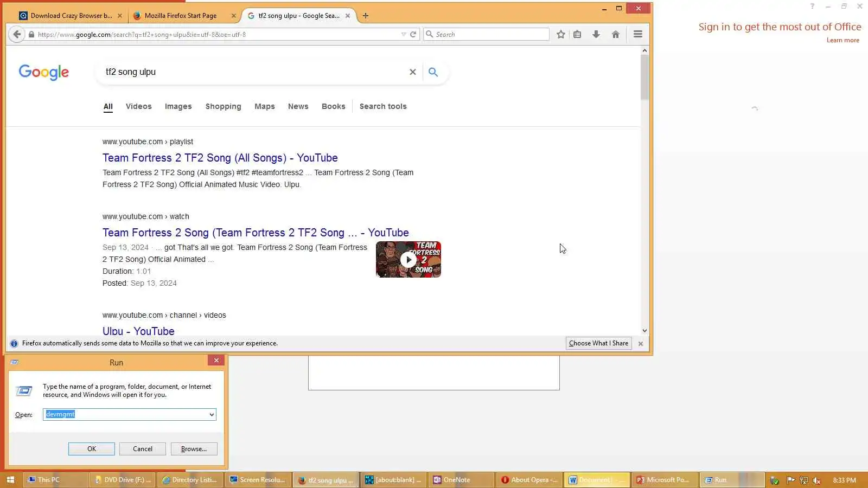Click OK in the Run dialog

click(92, 449)
